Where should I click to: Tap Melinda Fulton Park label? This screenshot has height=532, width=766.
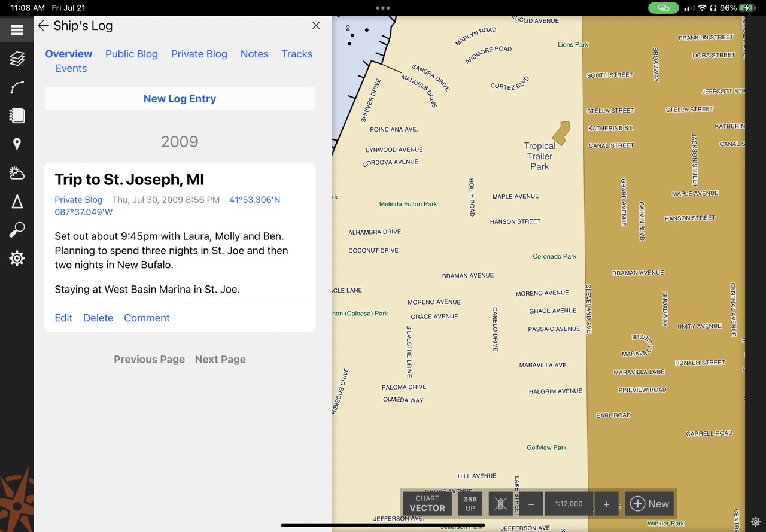(x=408, y=204)
